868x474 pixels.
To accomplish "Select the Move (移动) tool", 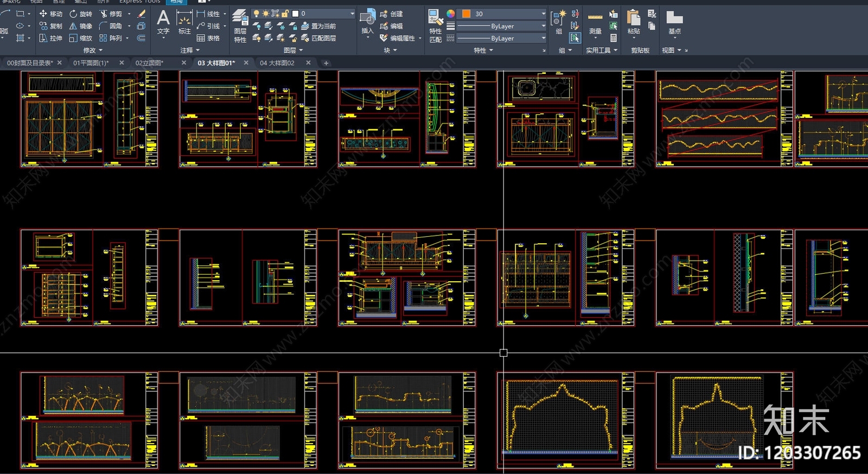I will coord(50,14).
